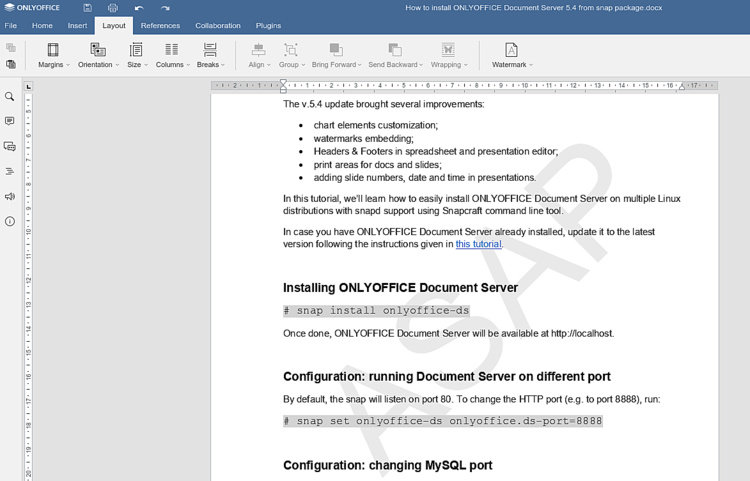The image size is (750, 481).
Task: Open the Comments panel in left sidebar
Action: [x=10, y=121]
